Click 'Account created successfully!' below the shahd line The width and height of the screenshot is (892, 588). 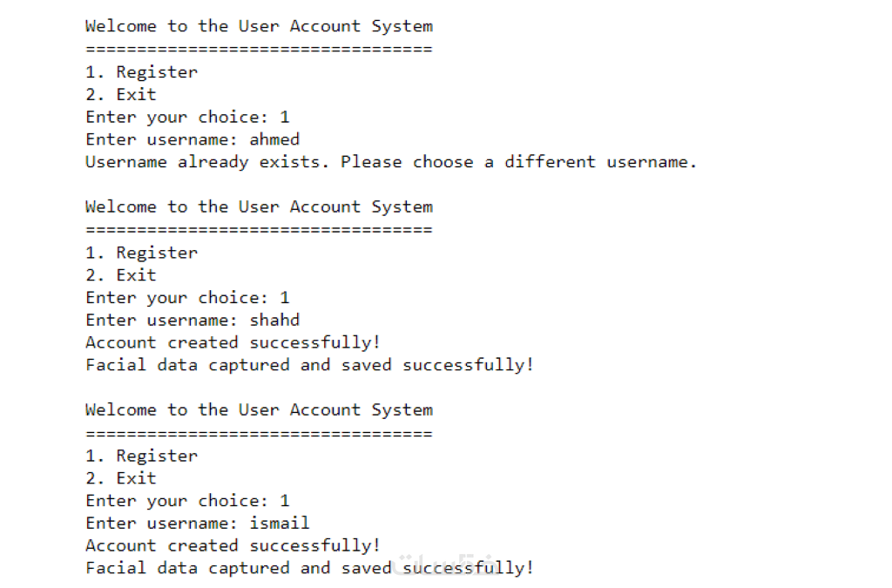tap(233, 342)
